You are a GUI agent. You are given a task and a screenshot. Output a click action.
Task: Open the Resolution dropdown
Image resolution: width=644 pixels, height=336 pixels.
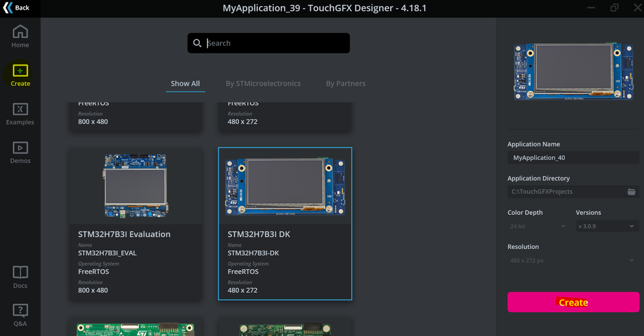pyautogui.click(x=573, y=261)
